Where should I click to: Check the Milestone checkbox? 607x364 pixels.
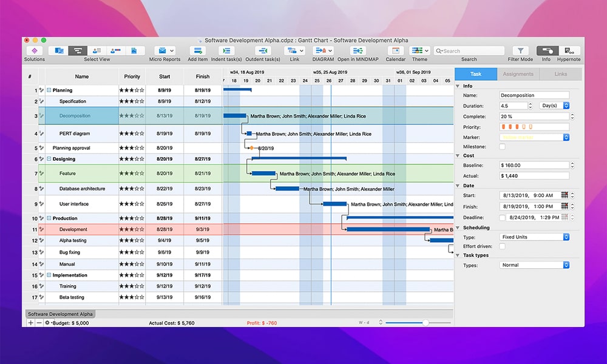[x=502, y=147]
